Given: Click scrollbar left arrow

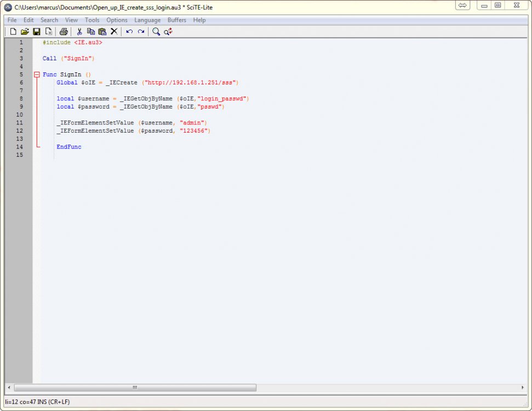Looking at the screenshot, I should pos(9,387).
